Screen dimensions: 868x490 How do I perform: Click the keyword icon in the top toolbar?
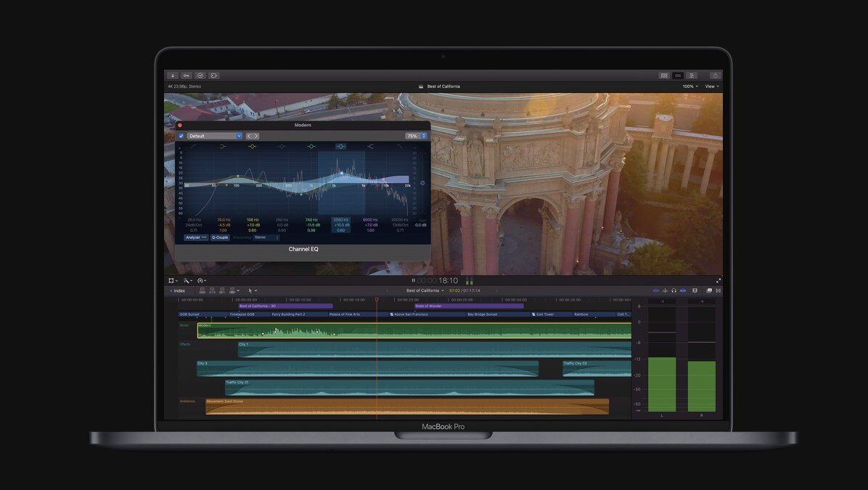coord(187,75)
